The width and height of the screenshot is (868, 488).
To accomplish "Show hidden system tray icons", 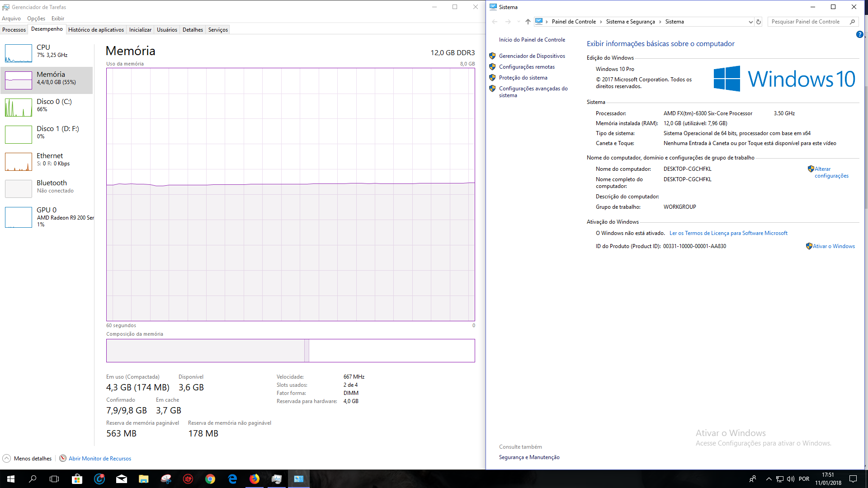I will tap(769, 479).
